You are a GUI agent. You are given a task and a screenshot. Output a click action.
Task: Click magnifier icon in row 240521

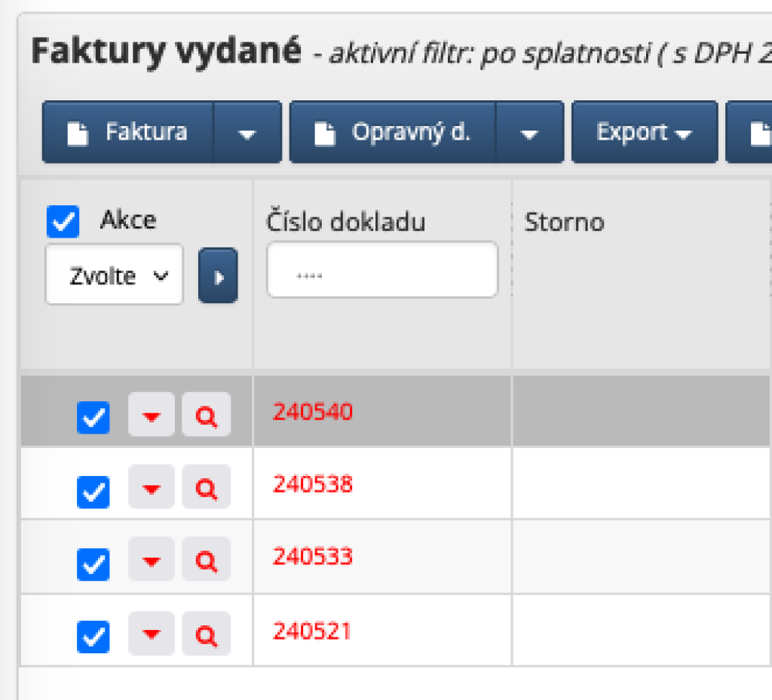coord(206,634)
